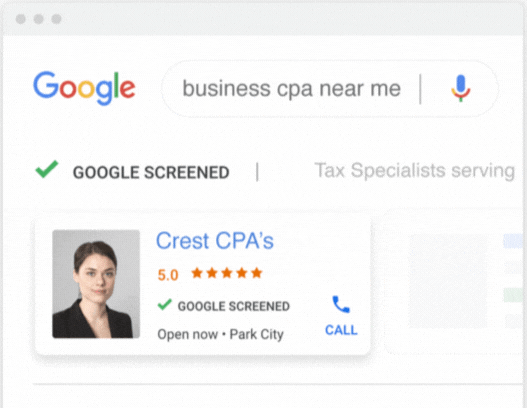Click the small green checkmark in Crest CPA's card

pos(165,304)
